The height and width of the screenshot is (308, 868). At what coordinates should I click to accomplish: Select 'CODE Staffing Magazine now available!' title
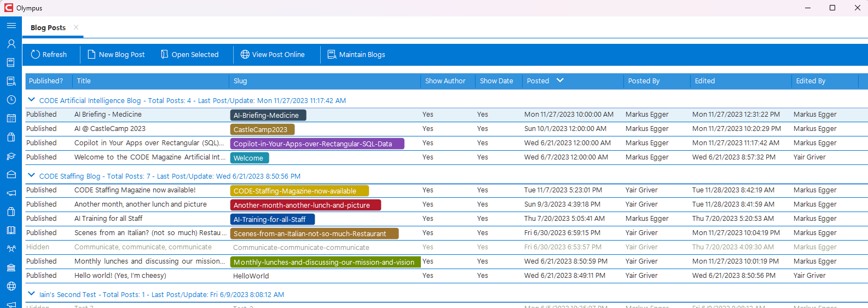pyautogui.click(x=135, y=190)
